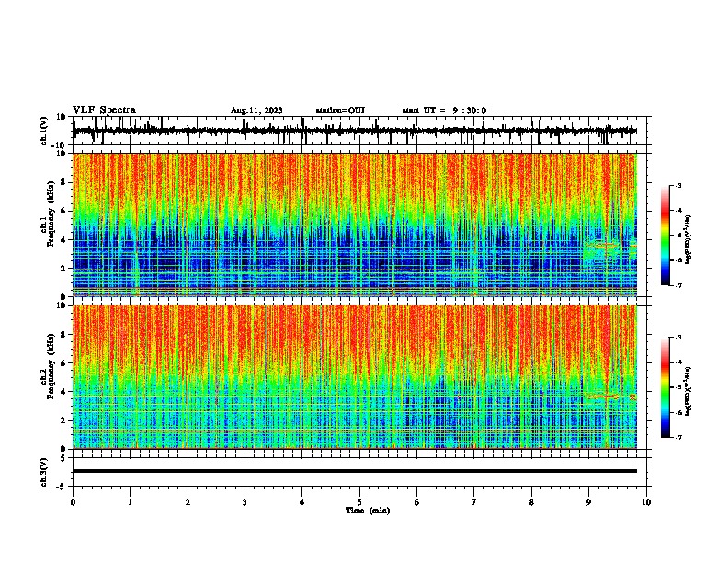
Task: Click the ch.2 color bar PSD unit label
Action: point(688,391)
